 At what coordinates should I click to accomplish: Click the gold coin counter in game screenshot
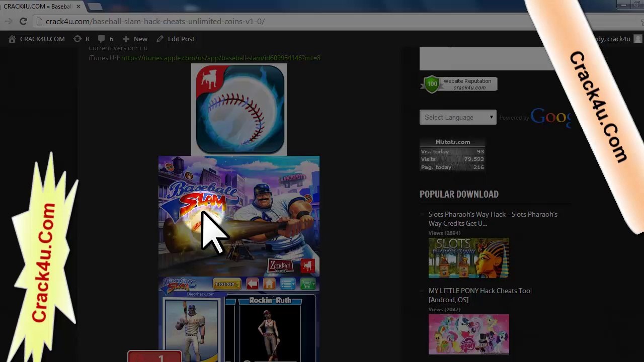pos(227,285)
